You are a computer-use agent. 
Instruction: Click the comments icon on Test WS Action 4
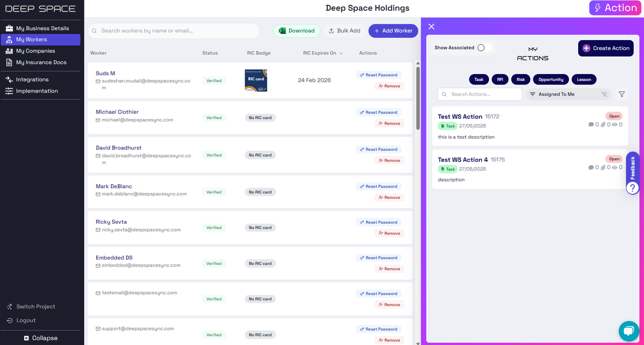[x=591, y=168]
